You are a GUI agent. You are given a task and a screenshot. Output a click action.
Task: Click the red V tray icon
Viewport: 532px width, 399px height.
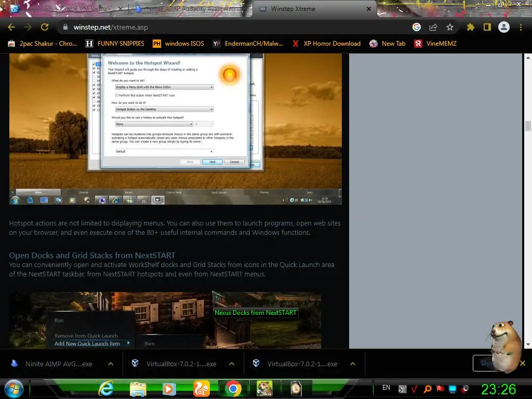tap(414, 389)
